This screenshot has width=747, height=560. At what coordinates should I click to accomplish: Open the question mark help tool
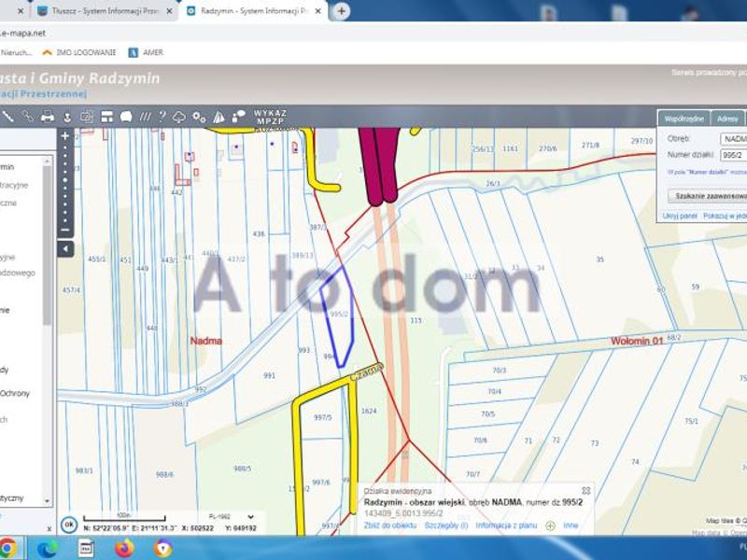tap(162, 116)
